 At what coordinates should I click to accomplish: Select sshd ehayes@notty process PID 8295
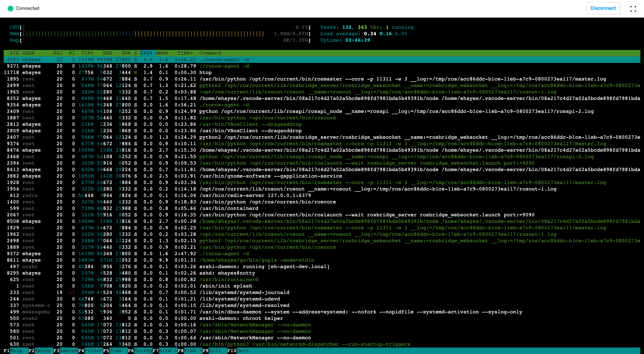coord(322,273)
